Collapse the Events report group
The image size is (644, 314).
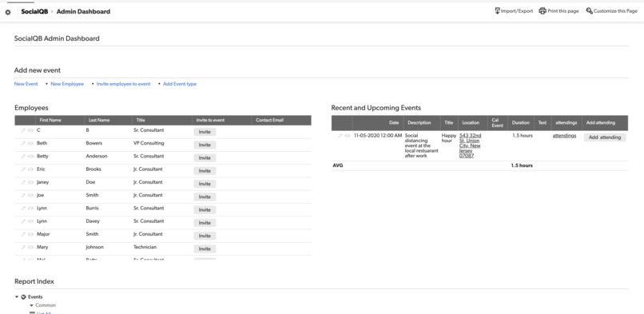tap(17, 296)
